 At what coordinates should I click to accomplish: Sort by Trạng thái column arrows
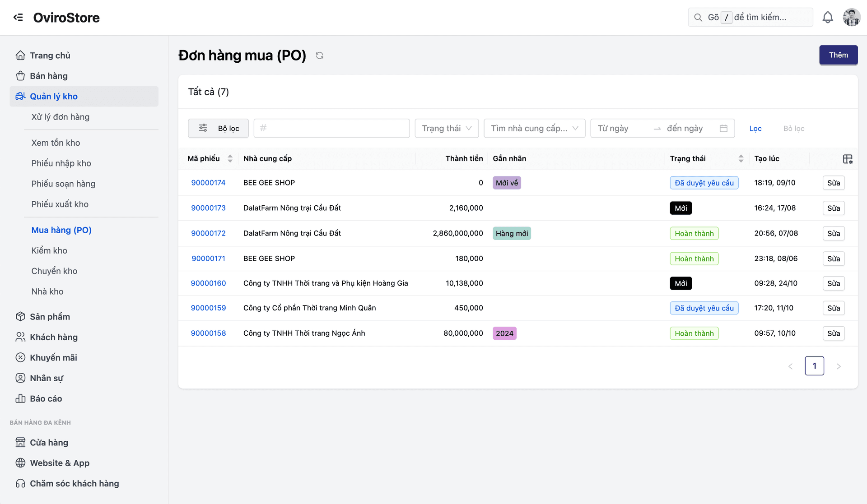[741, 158]
